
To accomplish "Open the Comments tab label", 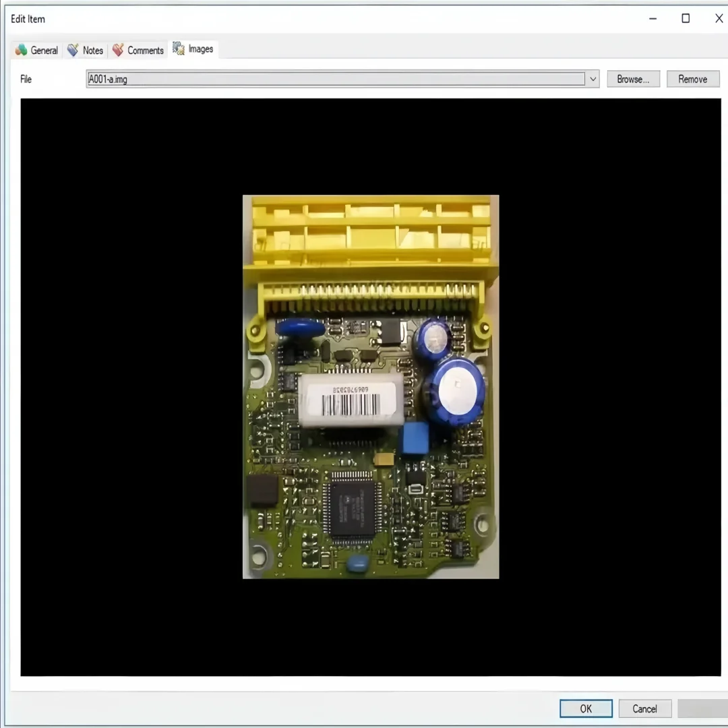I will [146, 50].
